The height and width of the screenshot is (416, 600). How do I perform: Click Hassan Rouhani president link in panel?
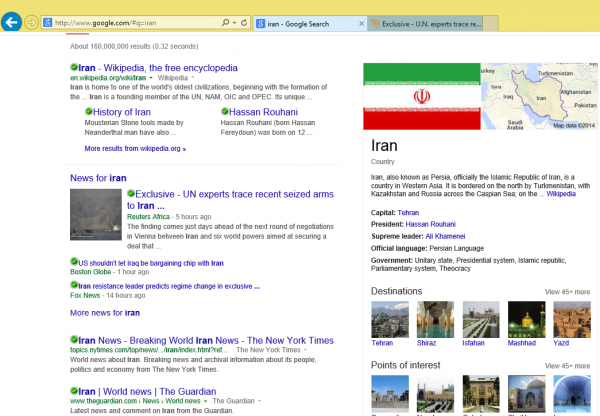point(430,224)
